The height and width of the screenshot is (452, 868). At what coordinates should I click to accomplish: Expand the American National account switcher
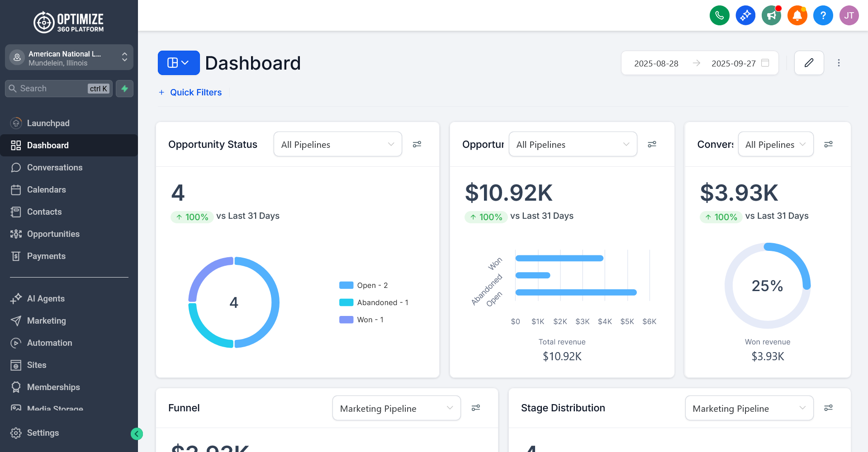tap(69, 57)
